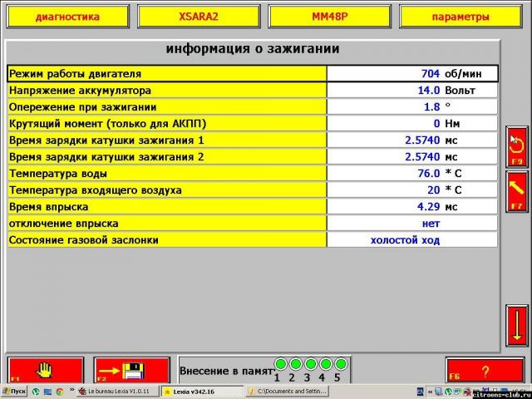Click the F9 refresh loop icon button
Image resolution: width=532 pixels, height=399 pixels.
[x=517, y=147]
